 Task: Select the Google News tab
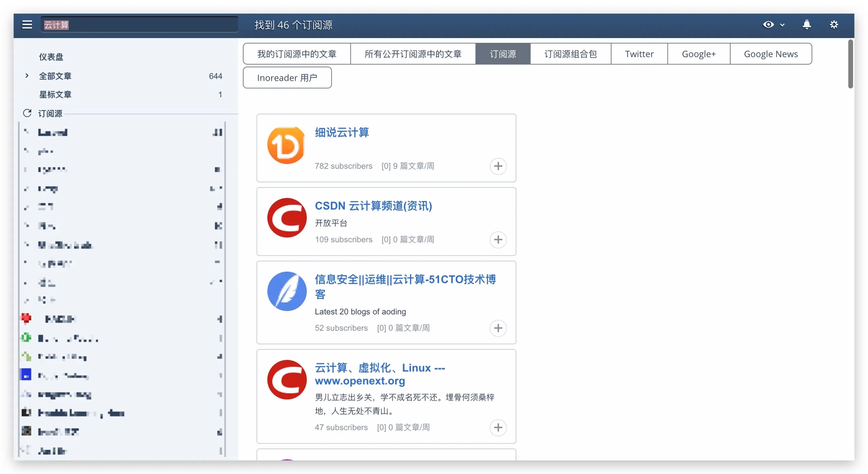coord(770,54)
